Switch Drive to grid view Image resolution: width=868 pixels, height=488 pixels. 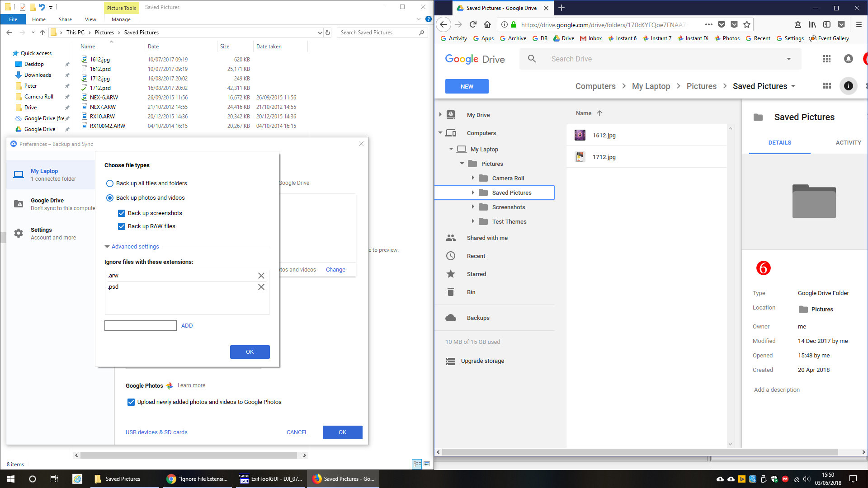pyautogui.click(x=826, y=86)
